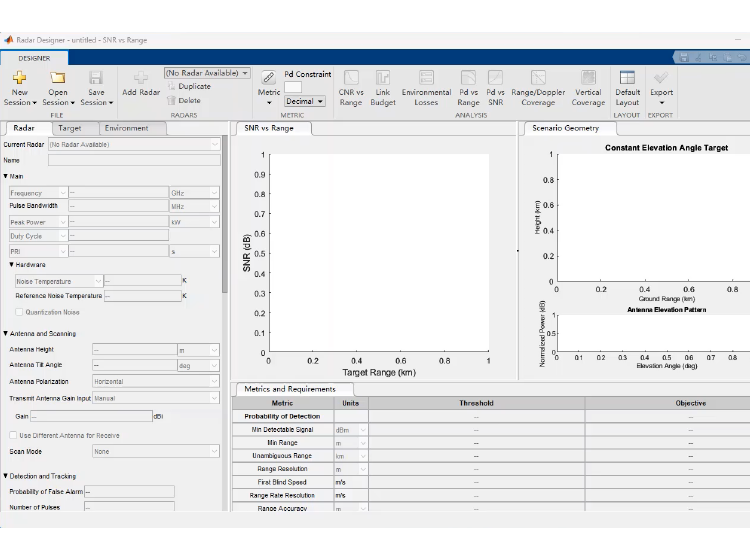Select the Metrics and Requirements tab
The width and height of the screenshot is (750, 560).
[x=290, y=389]
